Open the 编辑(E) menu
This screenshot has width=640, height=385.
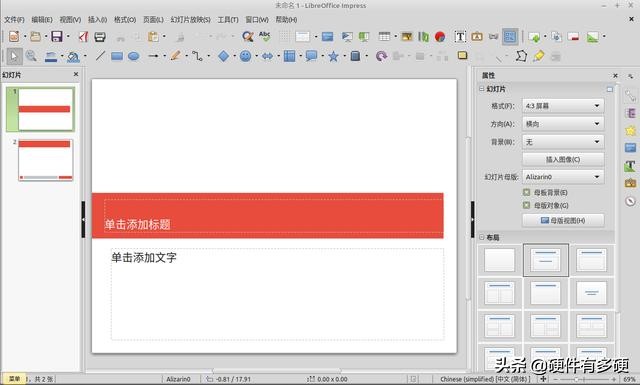(42, 20)
